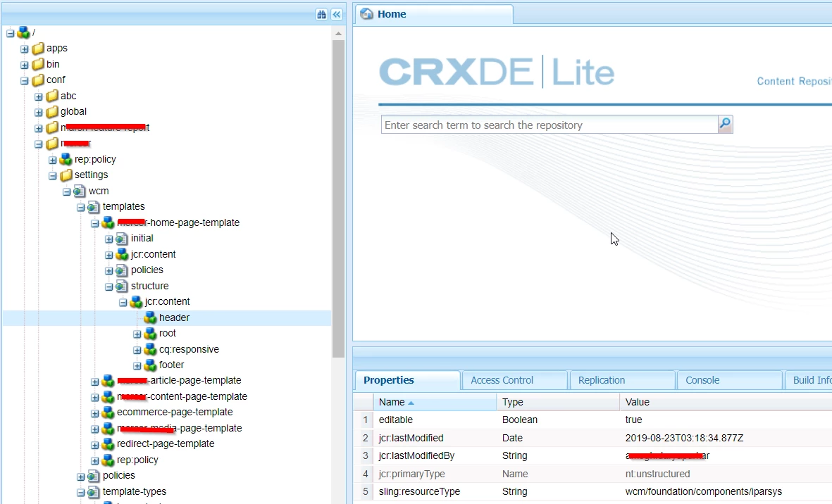Click the Type column header
The height and width of the screenshot is (504, 832).
(558, 402)
